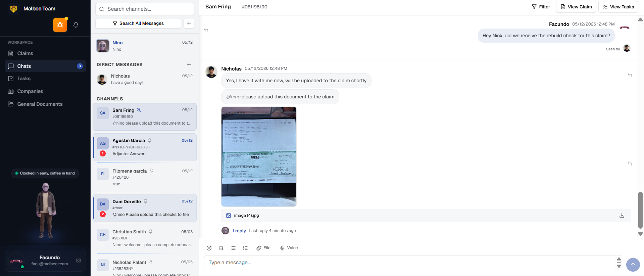This screenshot has width=644, height=276.
Task: Open Chats in the workspace sidebar
Action: (x=45, y=66)
